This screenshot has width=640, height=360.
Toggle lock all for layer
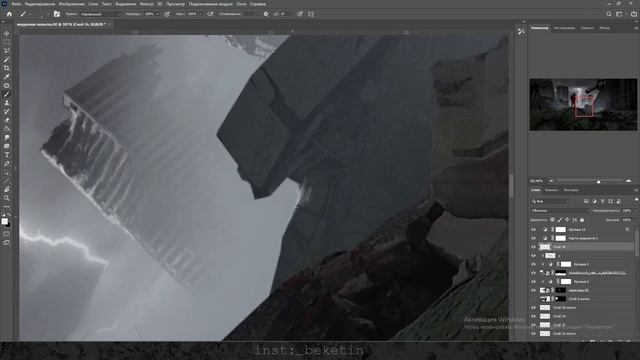coord(582,220)
